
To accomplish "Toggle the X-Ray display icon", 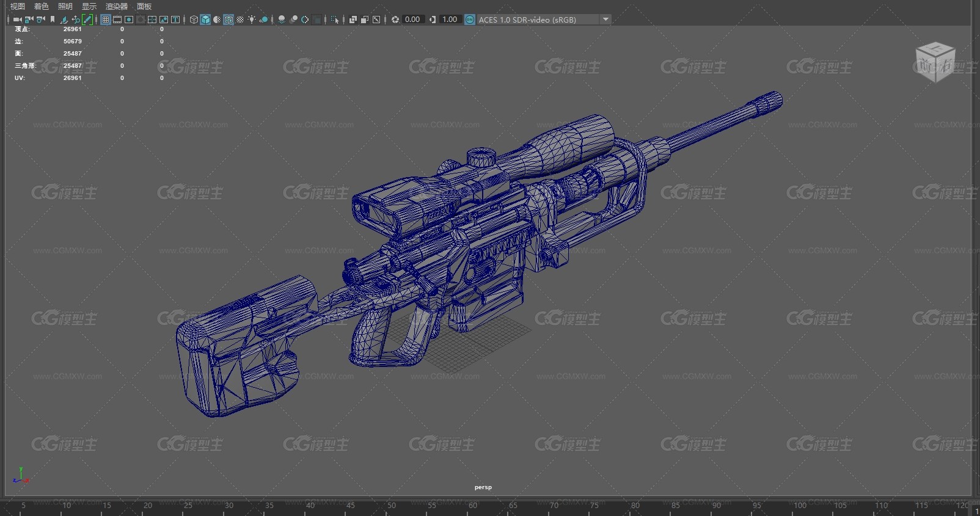I will 353,20.
